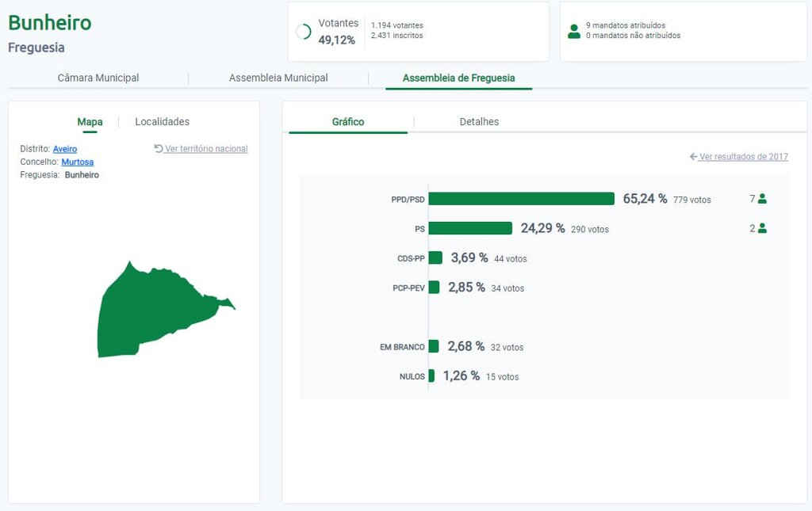Click the undo arrow beside Ver território nacional
812x511 pixels.
tap(159, 148)
